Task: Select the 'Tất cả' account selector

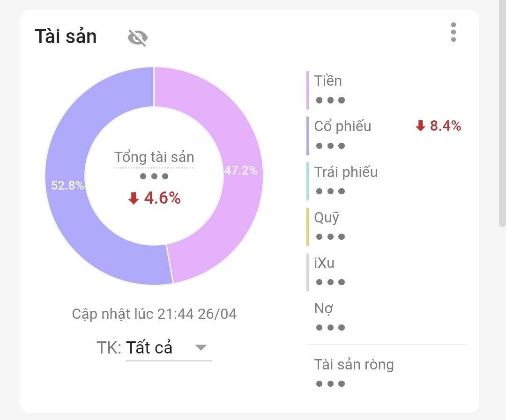Action: [149, 347]
